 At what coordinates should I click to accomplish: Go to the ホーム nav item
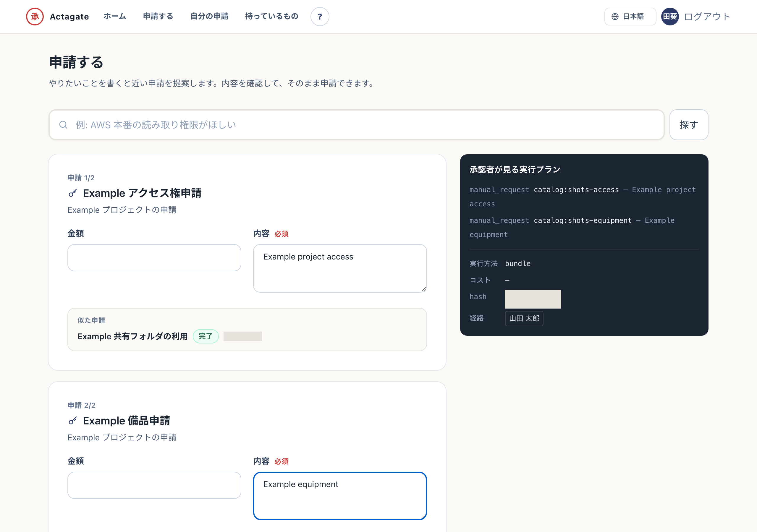click(x=115, y=17)
